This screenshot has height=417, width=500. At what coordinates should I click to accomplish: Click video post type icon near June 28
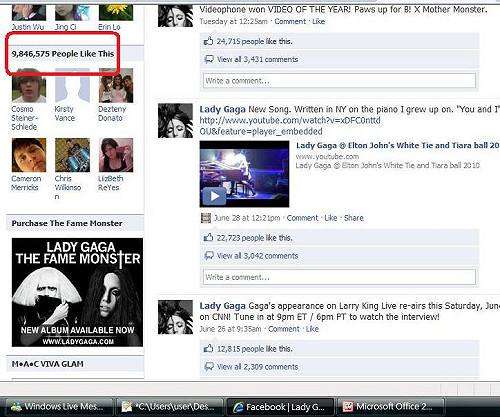click(206, 218)
